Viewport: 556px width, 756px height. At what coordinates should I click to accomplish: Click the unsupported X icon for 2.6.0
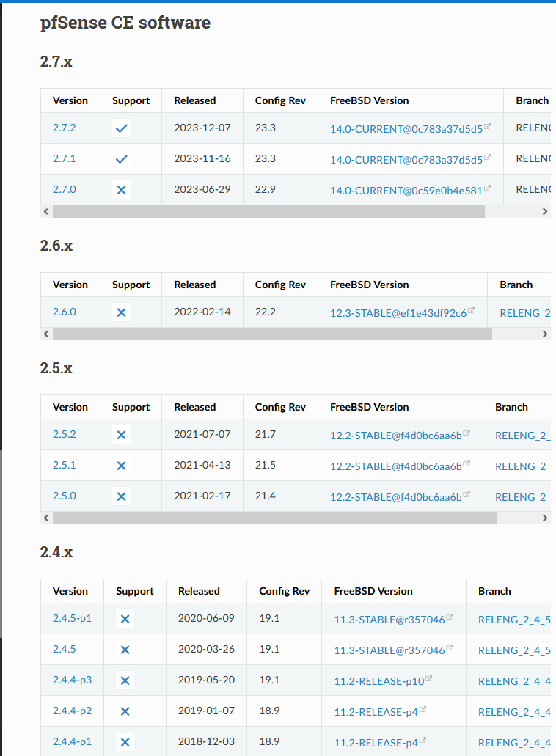click(122, 312)
